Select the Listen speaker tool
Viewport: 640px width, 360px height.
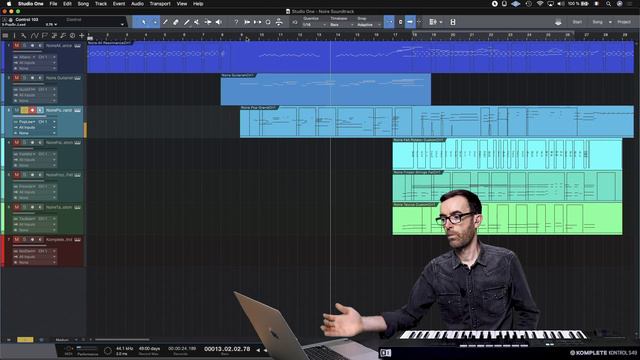[219, 22]
